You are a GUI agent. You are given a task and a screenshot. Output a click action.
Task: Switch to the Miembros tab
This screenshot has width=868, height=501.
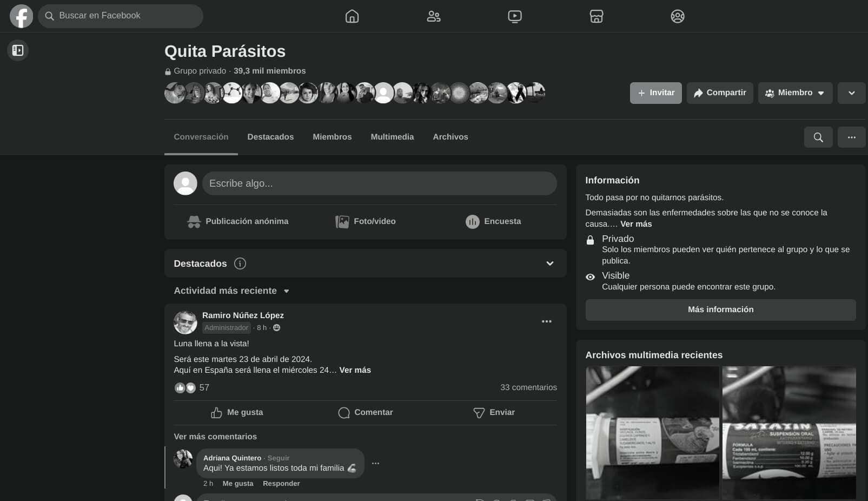[x=332, y=137]
